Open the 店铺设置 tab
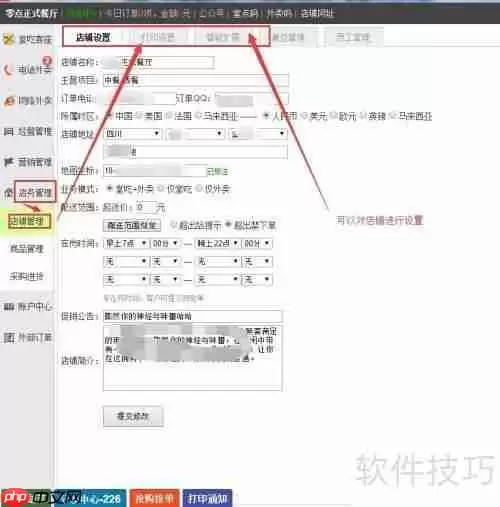500x507 pixels. click(x=93, y=37)
